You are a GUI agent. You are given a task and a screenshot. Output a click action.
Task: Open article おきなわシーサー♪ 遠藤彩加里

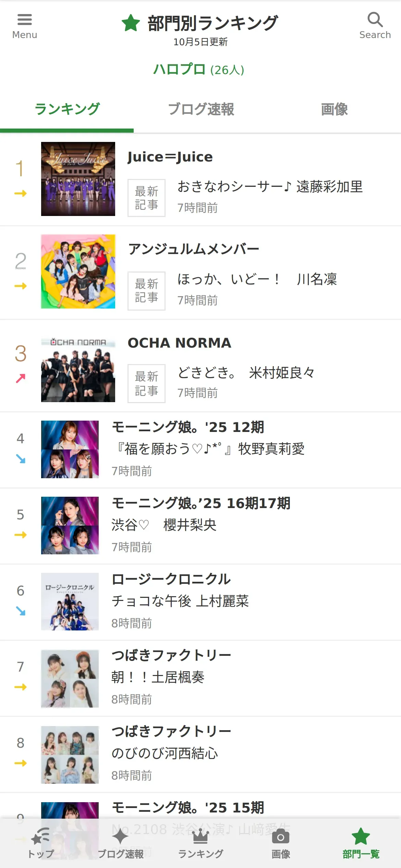pos(270,187)
